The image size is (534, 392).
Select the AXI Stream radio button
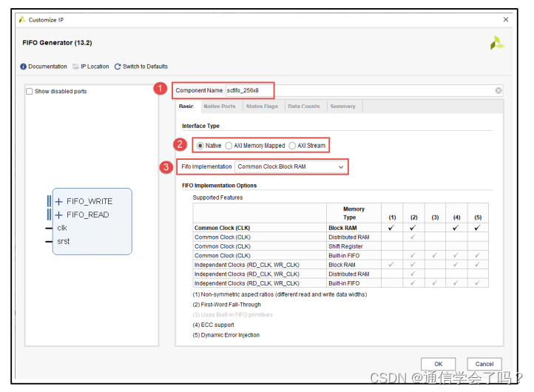tap(292, 146)
